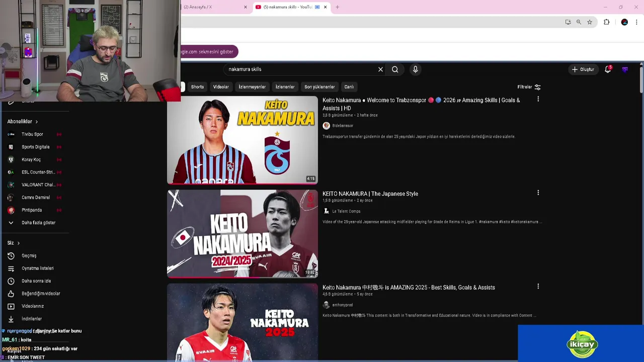
Task: Close the nakamura skills YouTube tab
Action: [326, 7]
